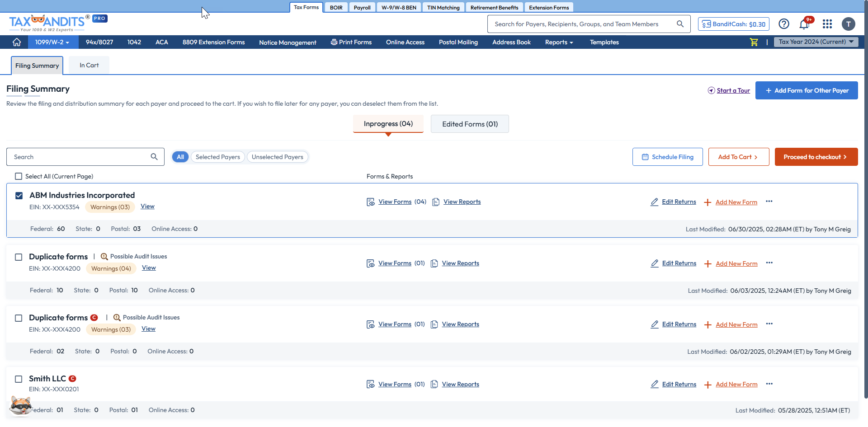Open the Templates menu item
This screenshot has height=427, width=868.
[x=604, y=42]
